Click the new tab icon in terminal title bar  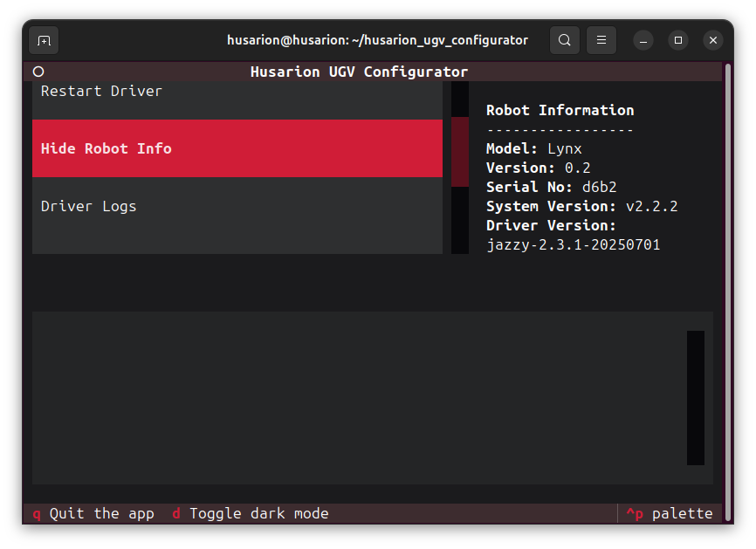[x=44, y=40]
